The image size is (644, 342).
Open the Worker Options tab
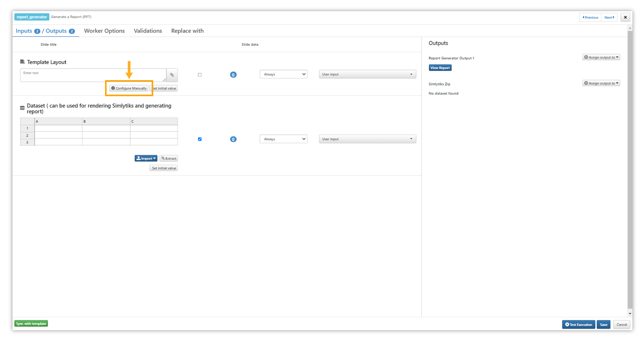104,31
